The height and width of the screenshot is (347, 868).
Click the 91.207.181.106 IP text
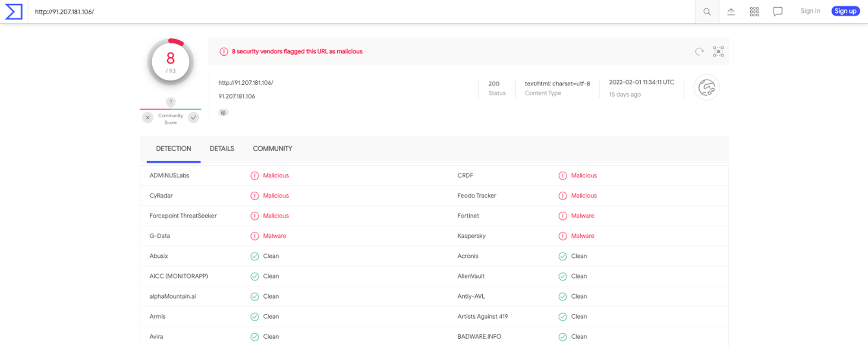click(x=237, y=96)
